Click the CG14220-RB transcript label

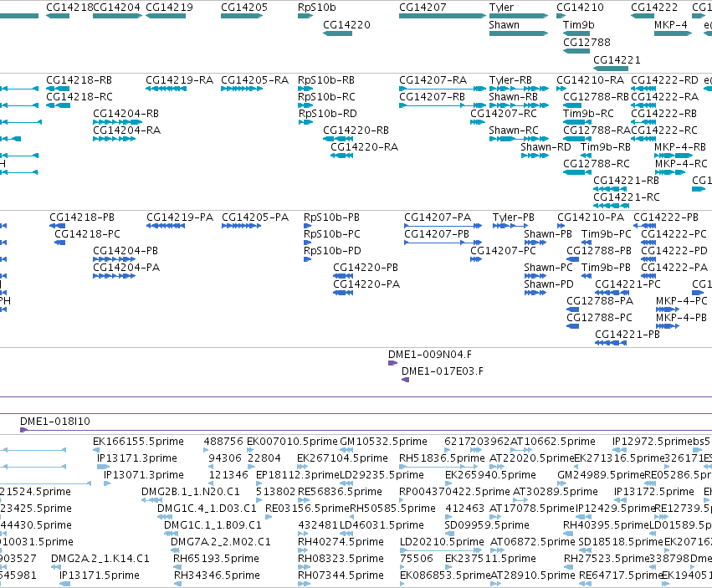pyautogui.click(x=356, y=130)
